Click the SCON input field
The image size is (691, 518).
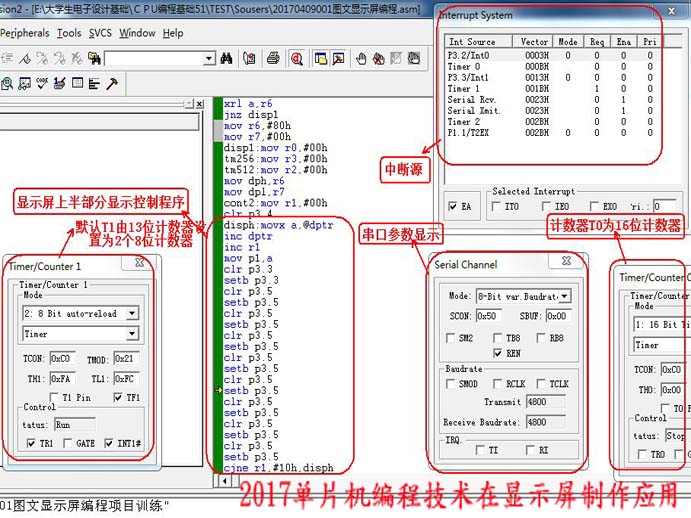coord(487,316)
